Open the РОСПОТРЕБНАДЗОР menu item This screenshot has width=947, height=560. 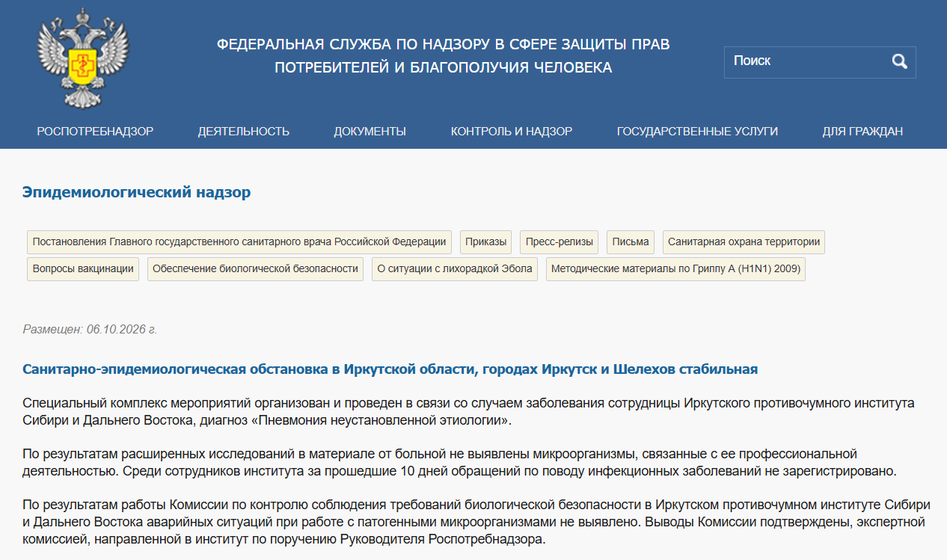(95, 132)
